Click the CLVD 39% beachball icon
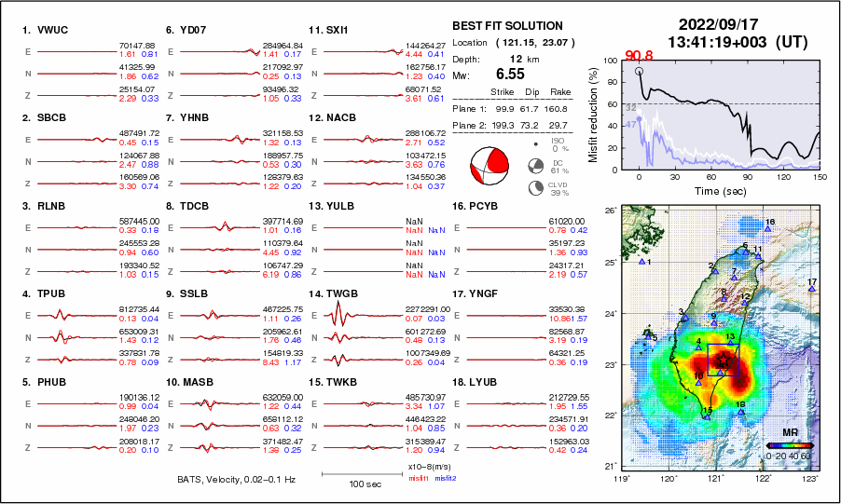 (x=536, y=188)
